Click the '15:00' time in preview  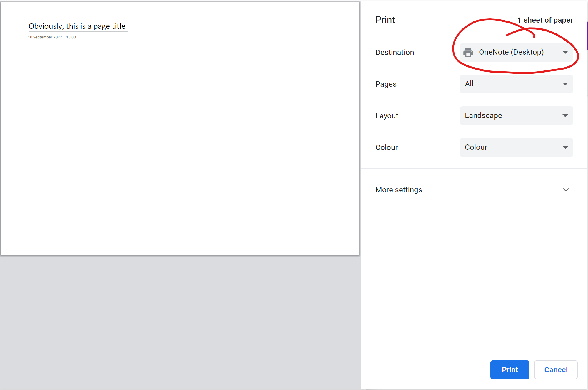tap(71, 37)
